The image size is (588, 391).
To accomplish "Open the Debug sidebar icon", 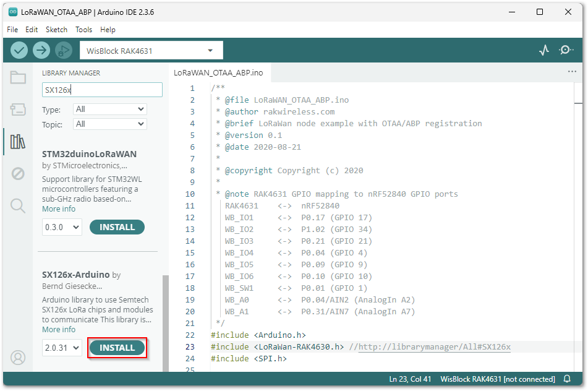I will coord(18,174).
